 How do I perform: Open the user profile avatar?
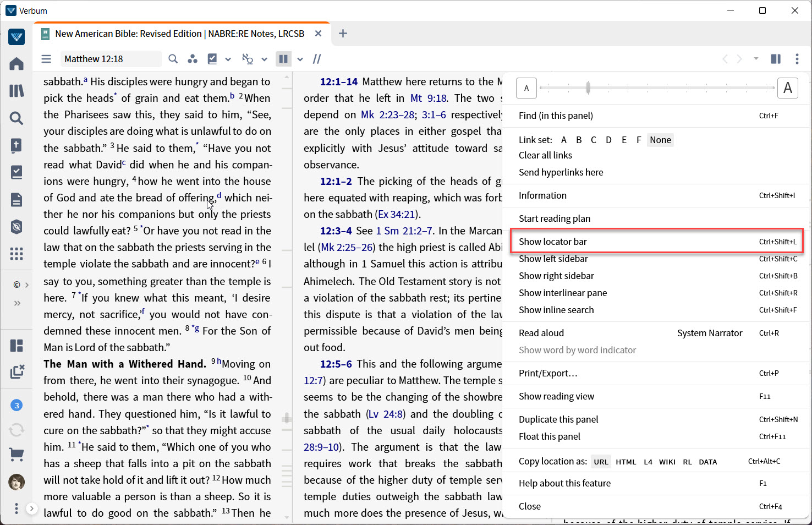17,482
